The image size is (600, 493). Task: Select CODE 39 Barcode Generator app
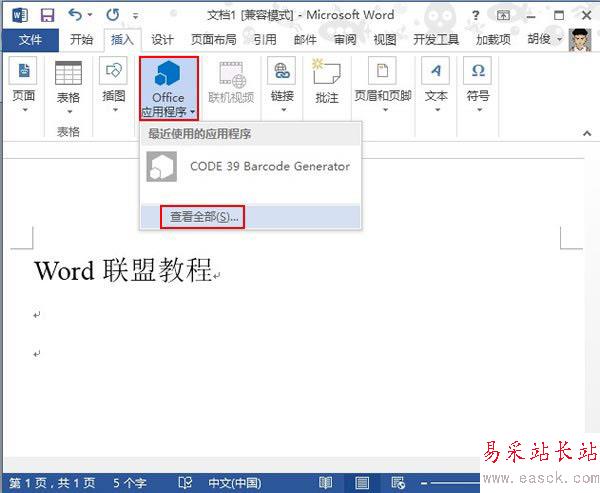[x=250, y=167]
